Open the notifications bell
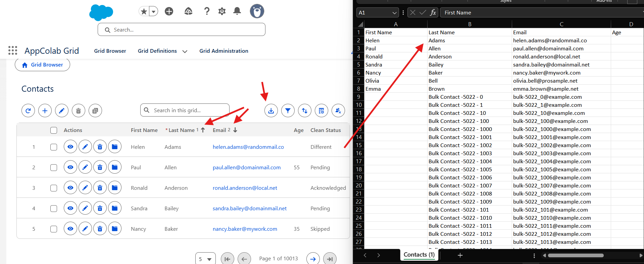644x264 pixels. (x=237, y=11)
